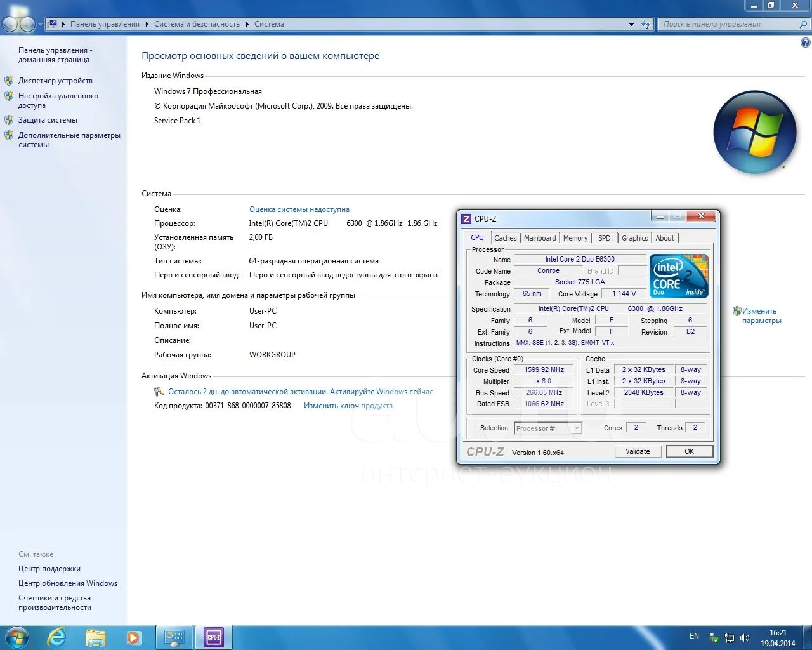
Task: Switch to the Memory tab in CPU-Z
Action: click(575, 238)
